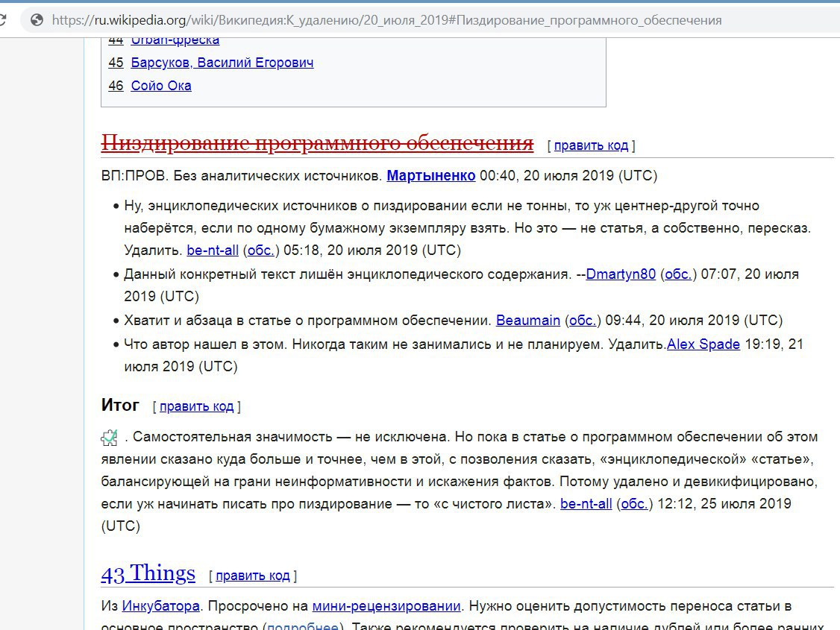The height and width of the screenshot is (630, 840).
Task: Click timestamp 00:40, 20 июля 2019 (UTC)
Action: 568,175
